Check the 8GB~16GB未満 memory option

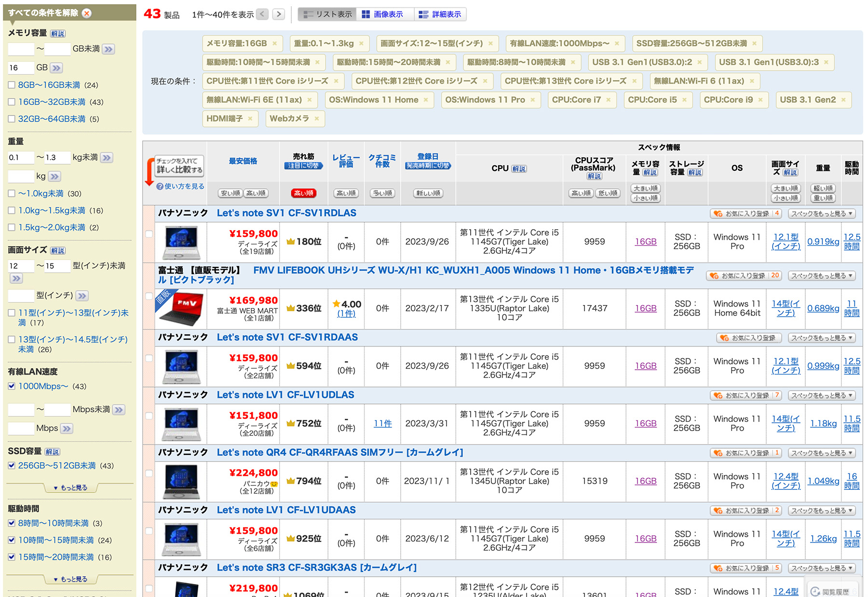tap(12, 85)
